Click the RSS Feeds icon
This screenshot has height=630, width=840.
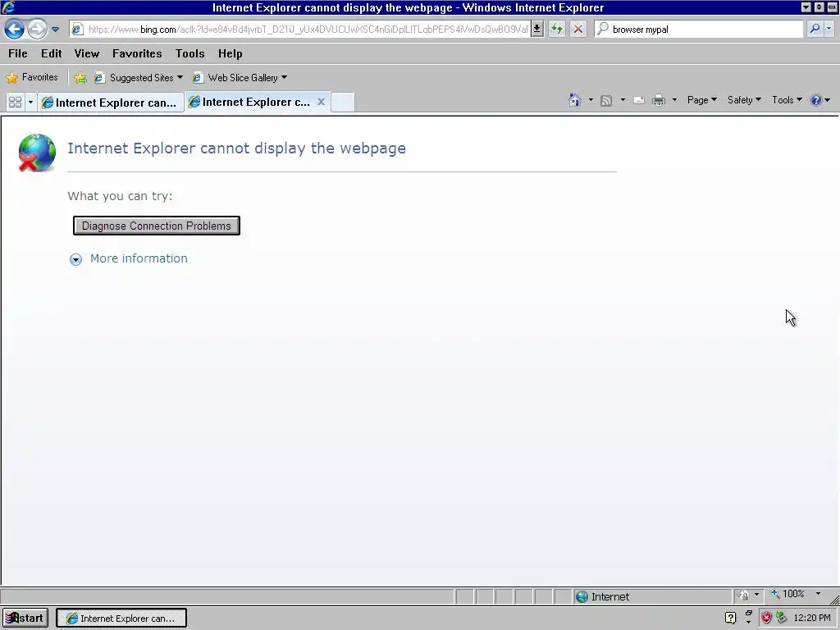pos(606,100)
